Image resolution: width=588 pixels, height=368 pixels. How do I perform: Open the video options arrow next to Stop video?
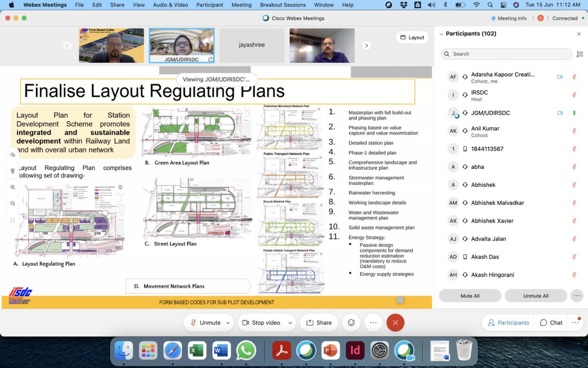click(x=290, y=323)
